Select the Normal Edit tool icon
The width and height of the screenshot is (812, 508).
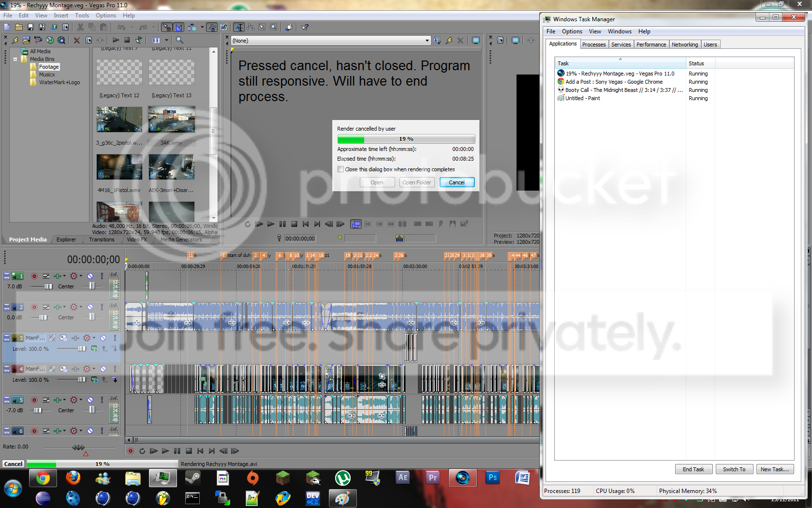click(239, 27)
